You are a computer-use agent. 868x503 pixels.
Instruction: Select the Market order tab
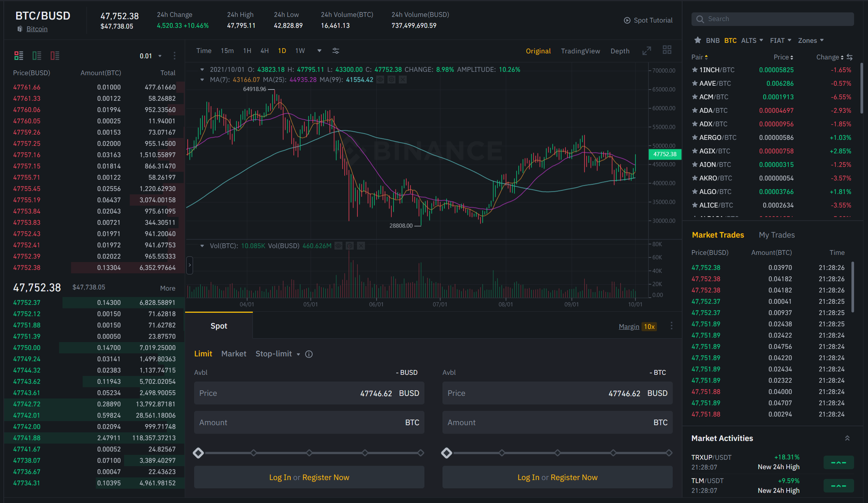pyautogui.click(x=234, y=354)
